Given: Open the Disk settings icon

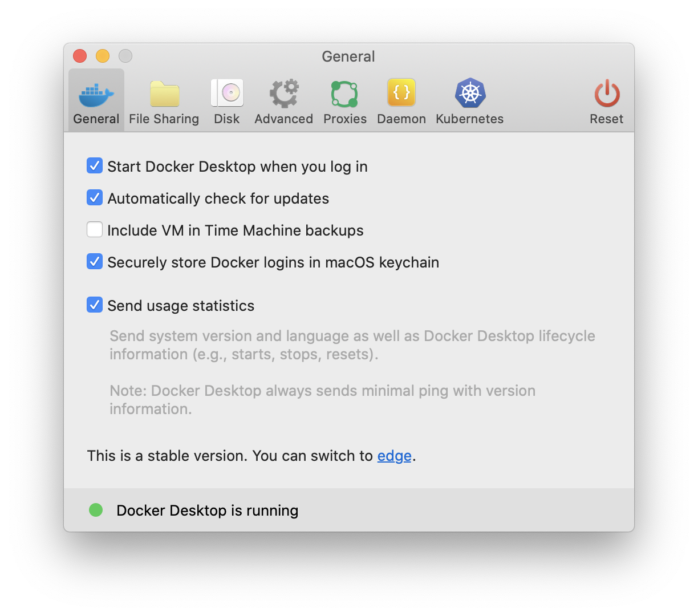Looking at the screenshot, I should tap(227, 94).
